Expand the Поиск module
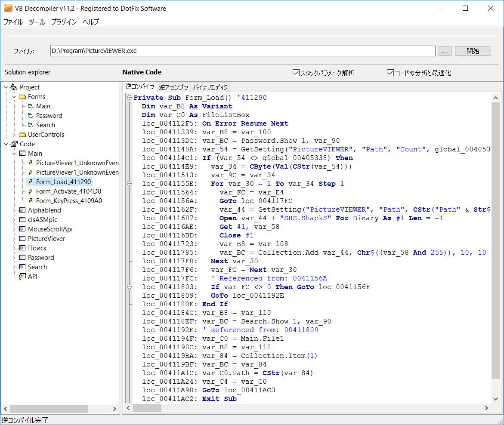The width and height of the screenshot is (504, 425). tap(14, 248)
